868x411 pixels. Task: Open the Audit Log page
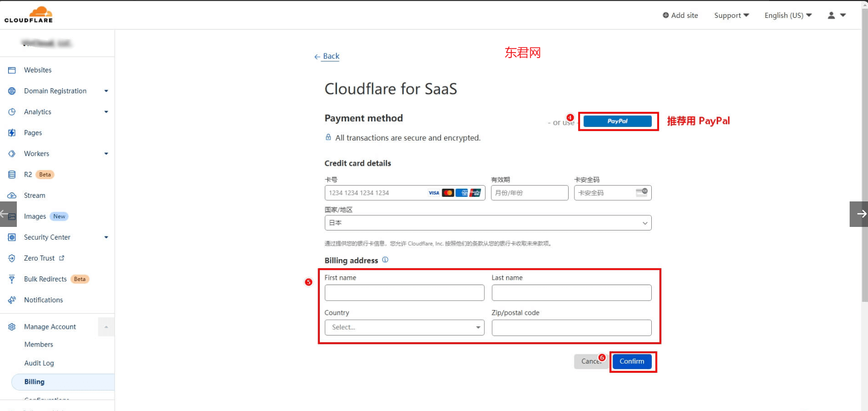pyautogui.click(x=39, y=363)
